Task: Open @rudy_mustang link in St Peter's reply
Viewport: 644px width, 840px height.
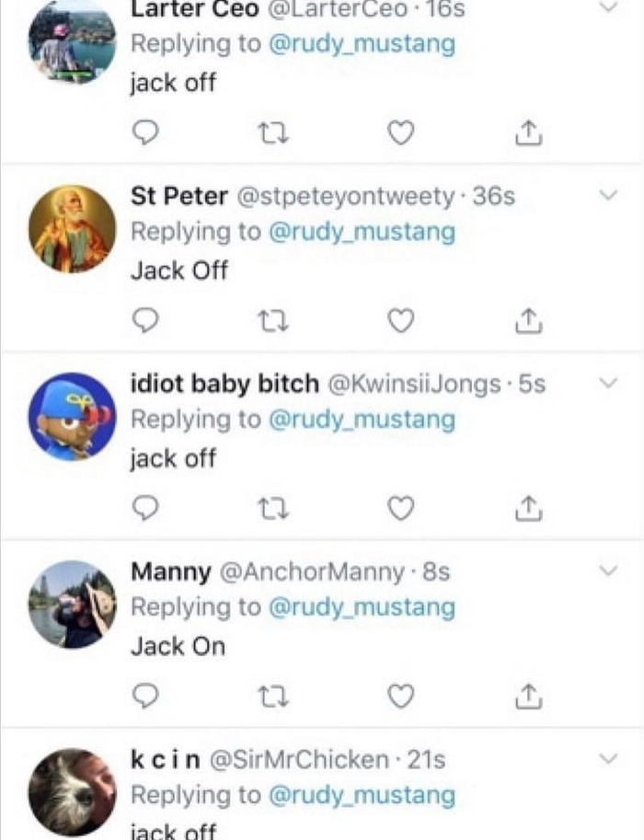Action: (362, 231)
